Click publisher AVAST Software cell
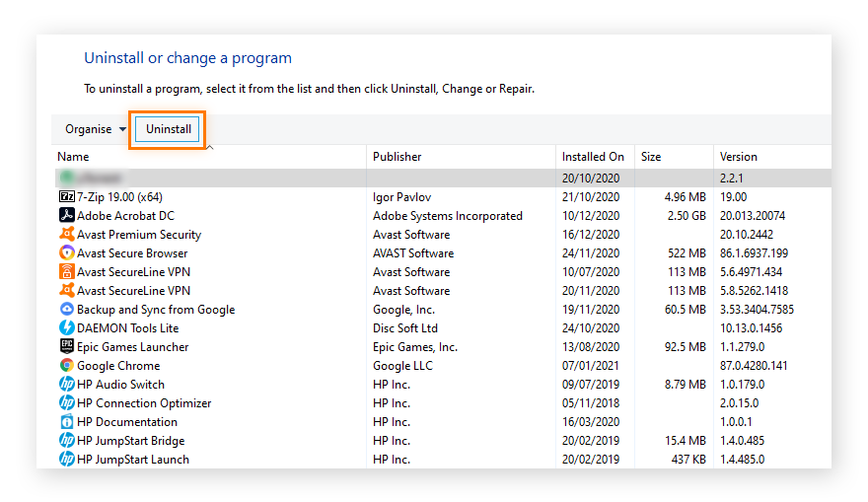 click(x=413, y=252)
